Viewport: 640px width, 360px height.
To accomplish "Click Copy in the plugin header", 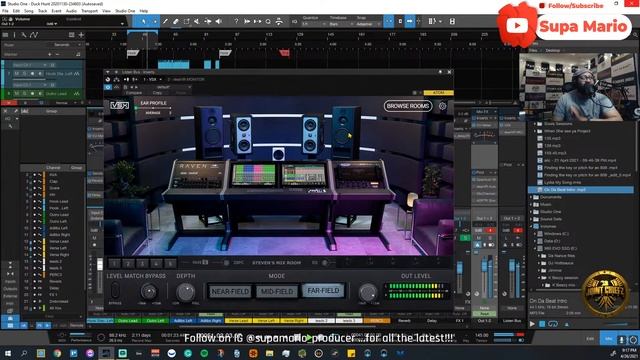I will point(157,93).
